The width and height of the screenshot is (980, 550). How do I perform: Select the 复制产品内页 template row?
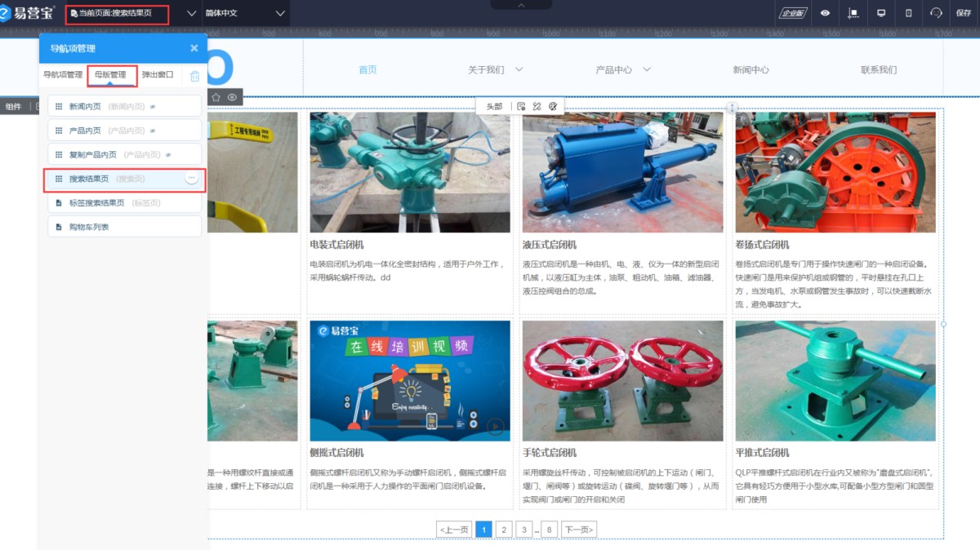(124, 154)
